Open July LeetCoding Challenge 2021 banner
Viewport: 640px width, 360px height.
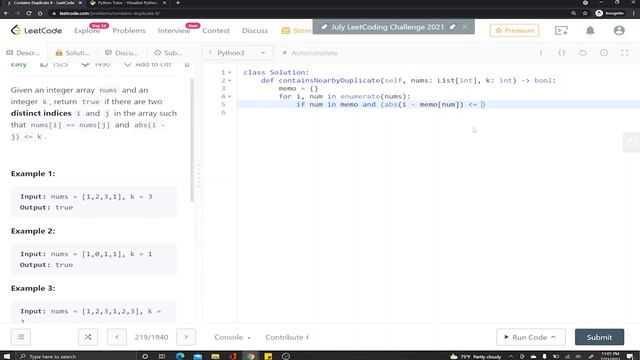387,27
